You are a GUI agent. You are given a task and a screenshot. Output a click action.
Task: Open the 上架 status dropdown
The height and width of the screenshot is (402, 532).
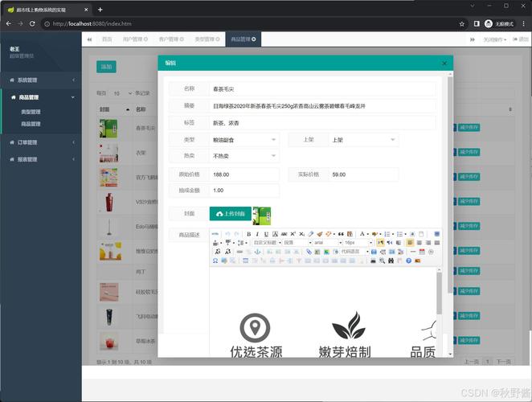[364, 140]
